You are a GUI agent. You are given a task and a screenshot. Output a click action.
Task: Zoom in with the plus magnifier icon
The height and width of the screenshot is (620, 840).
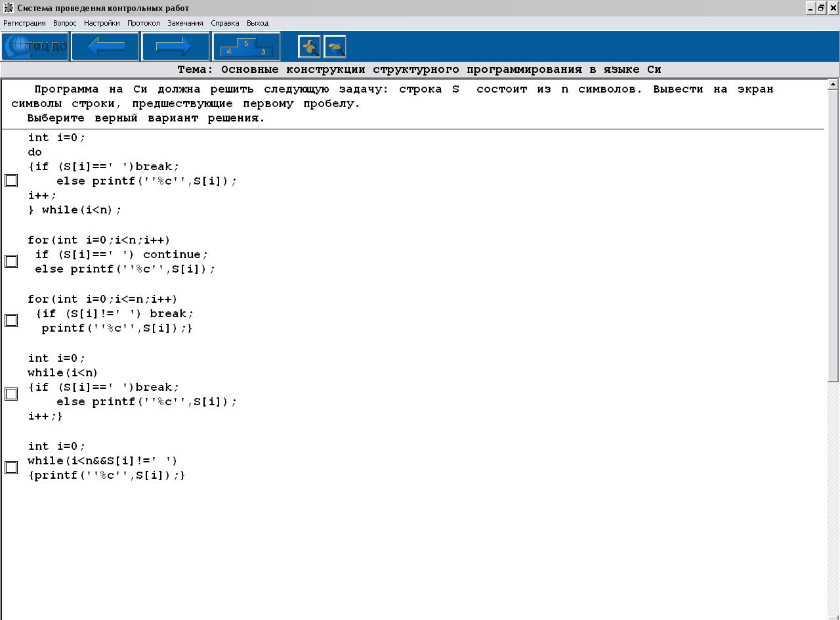tap(309, 47)
